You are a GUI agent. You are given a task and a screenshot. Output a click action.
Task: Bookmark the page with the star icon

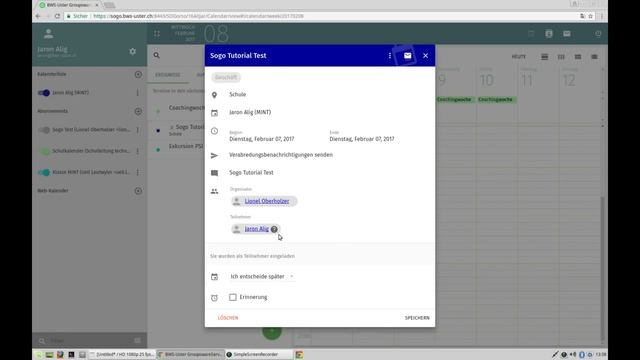[x=591, y=16]
